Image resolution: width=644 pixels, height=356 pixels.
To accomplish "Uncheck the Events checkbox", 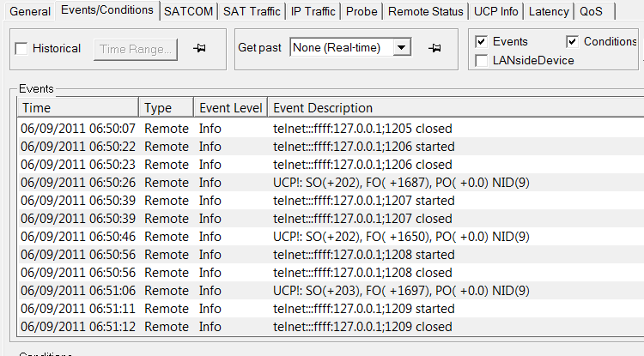I will [x=481, y=42].
